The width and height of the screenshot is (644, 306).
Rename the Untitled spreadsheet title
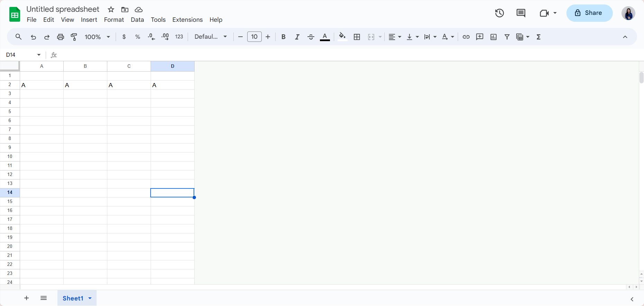point(63,9)
